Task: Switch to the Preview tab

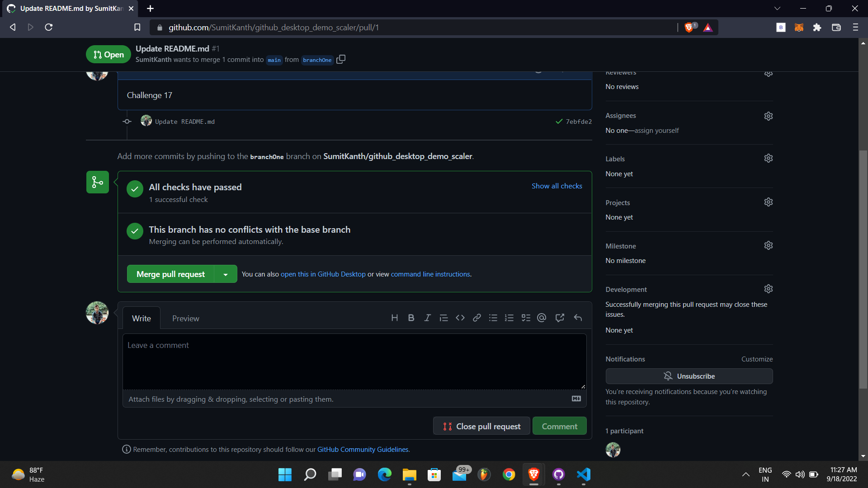Action: pyautogui.click(x=185, y=318)
